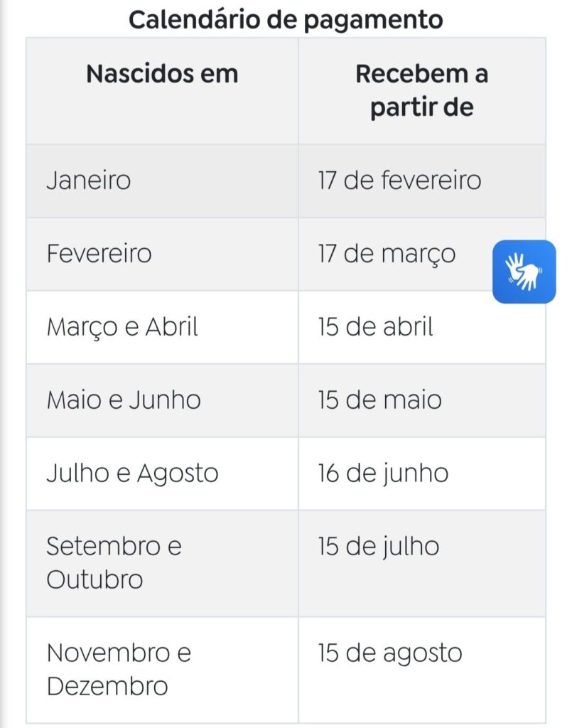Screen dimensions: 572x728
Task: Click the 'Fevereiro' row cell
Action: (162, 254)
